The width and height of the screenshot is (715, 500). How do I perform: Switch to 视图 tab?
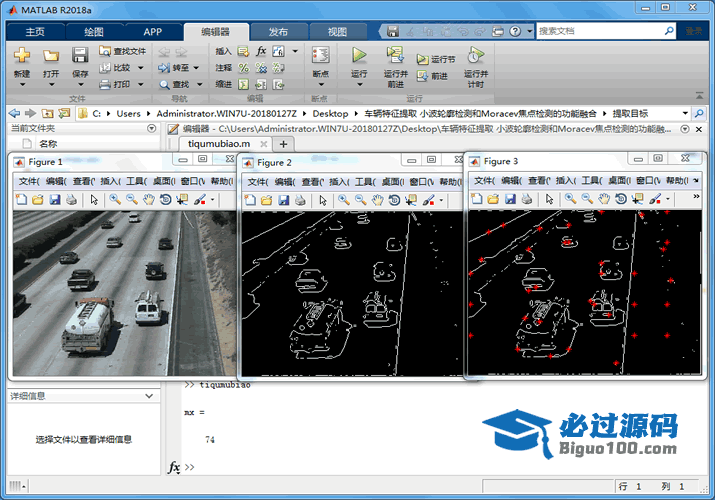pyautogui.click(x=337, y=31)
